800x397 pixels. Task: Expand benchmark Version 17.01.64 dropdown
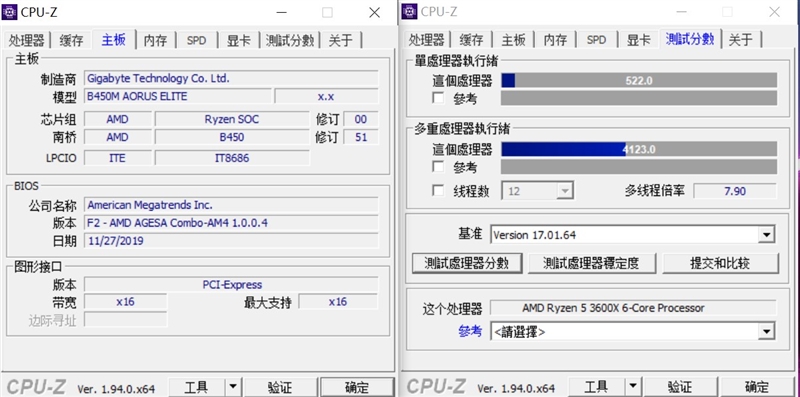coord(766,235)
